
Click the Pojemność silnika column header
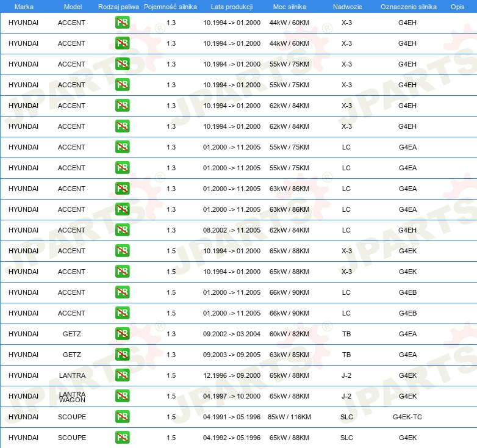click(x=170, y=7)
